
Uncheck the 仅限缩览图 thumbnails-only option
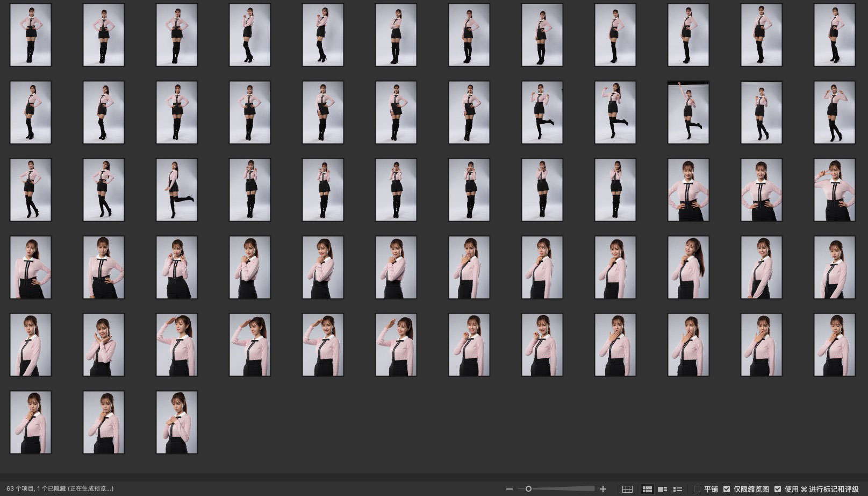(x=727, y=489)
